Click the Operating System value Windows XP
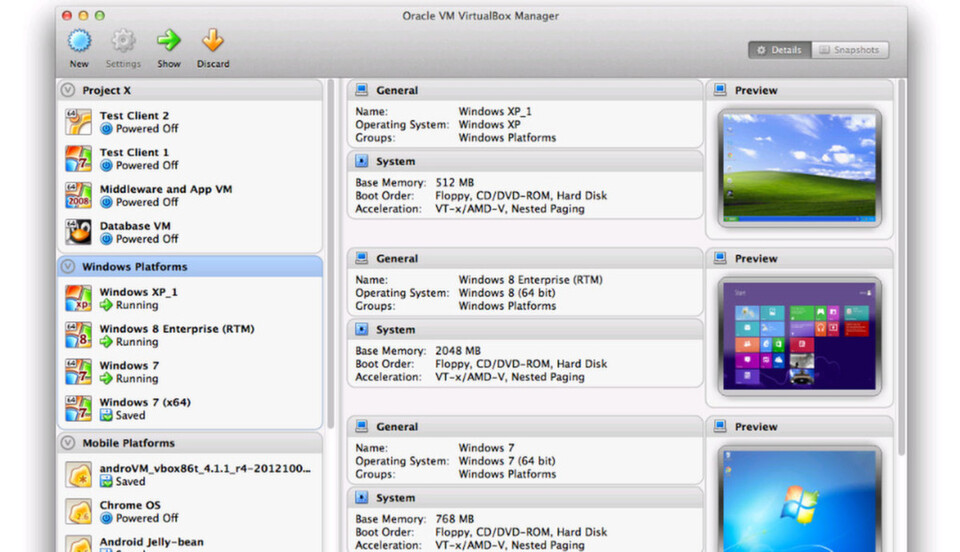Image resolution: width=960 pixels, height=552 pixels. (x=489, y=124)
